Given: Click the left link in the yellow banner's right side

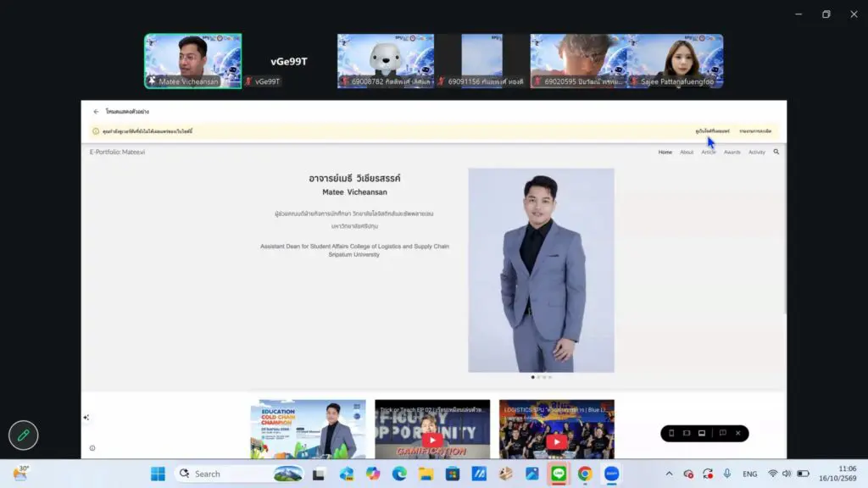Looking at the screenshot, I should tap(712, 131).
